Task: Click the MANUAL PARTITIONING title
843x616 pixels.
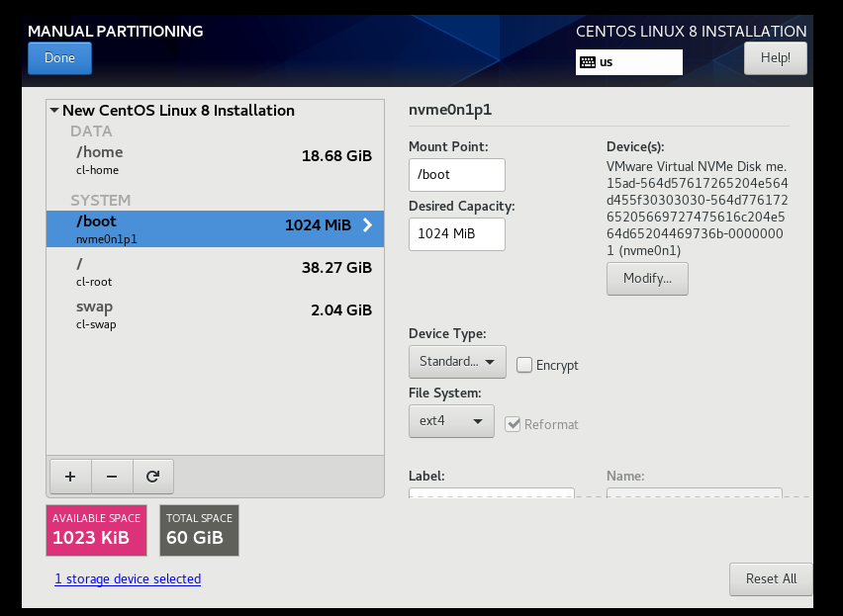Action: coord(116,32)
